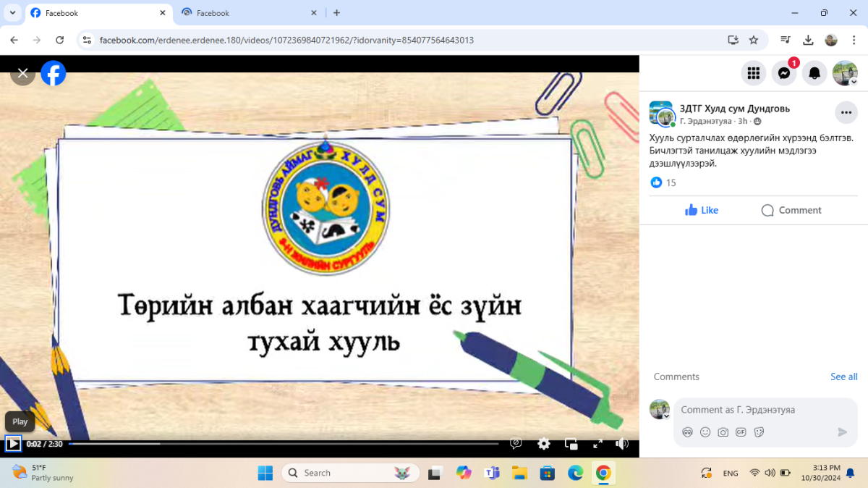868x488 pixels.
Task: Attach a photo with the camera icon
Action: (x=723, y=432)
